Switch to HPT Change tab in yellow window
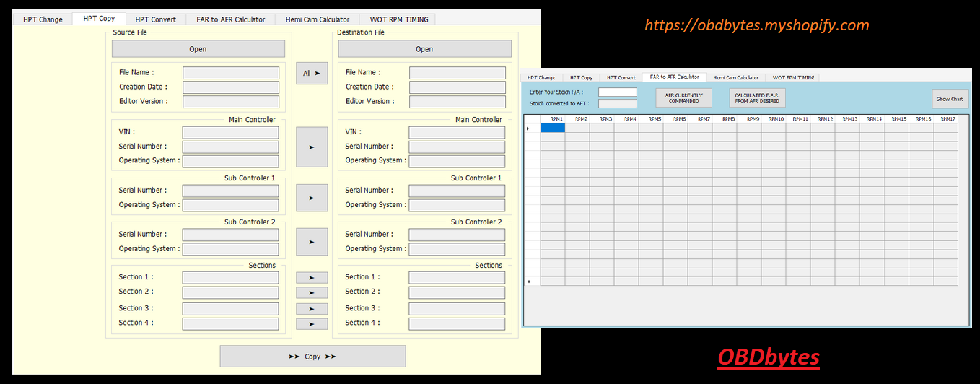 click(43, 19)
